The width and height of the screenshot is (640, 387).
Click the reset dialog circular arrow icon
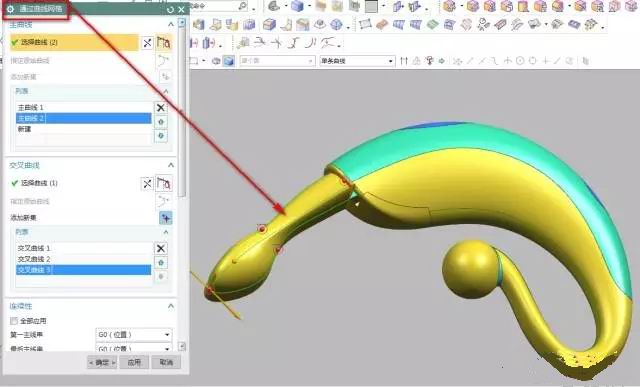pyautogui.click(x=171, y=9)
